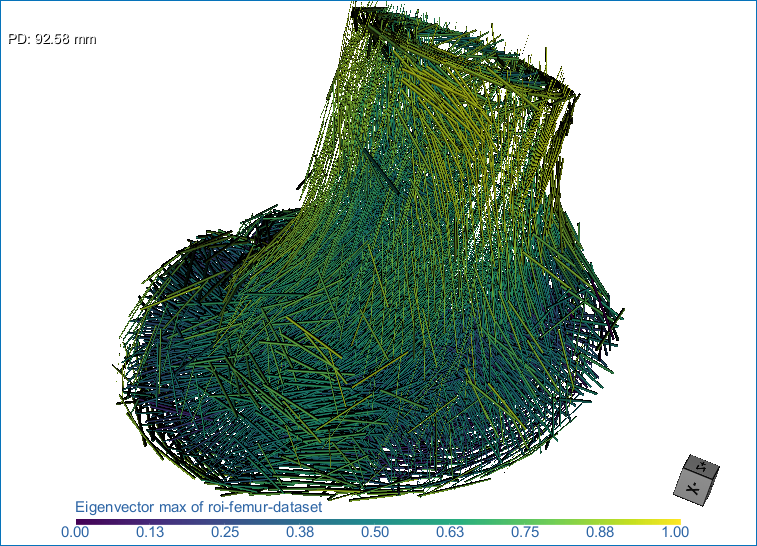This screenshot has width=757, height=546.
Task: Click the teal midpoint of the colorbar
Action: 378,521
